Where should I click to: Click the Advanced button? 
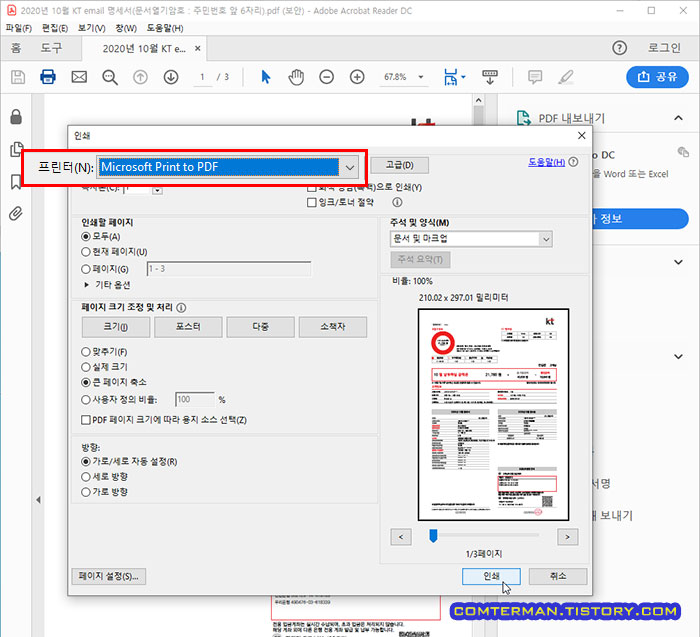pos(400,165)
